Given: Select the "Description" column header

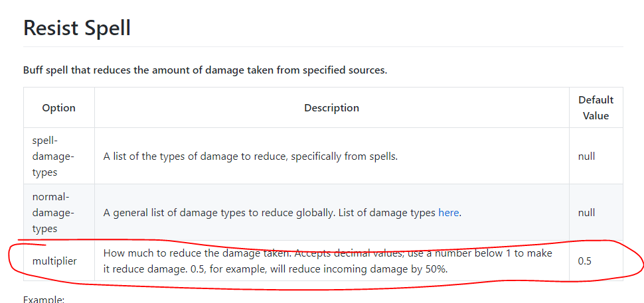Looking at the screenshot, I should pos(331,107).
